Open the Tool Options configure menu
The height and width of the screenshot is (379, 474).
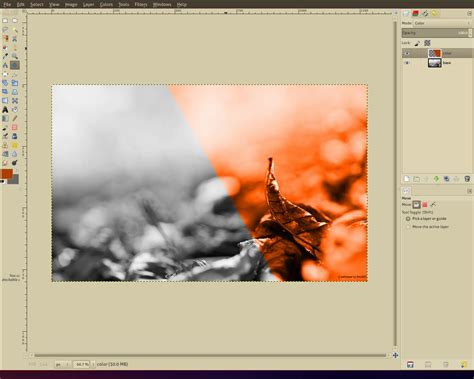click(469, 191)
